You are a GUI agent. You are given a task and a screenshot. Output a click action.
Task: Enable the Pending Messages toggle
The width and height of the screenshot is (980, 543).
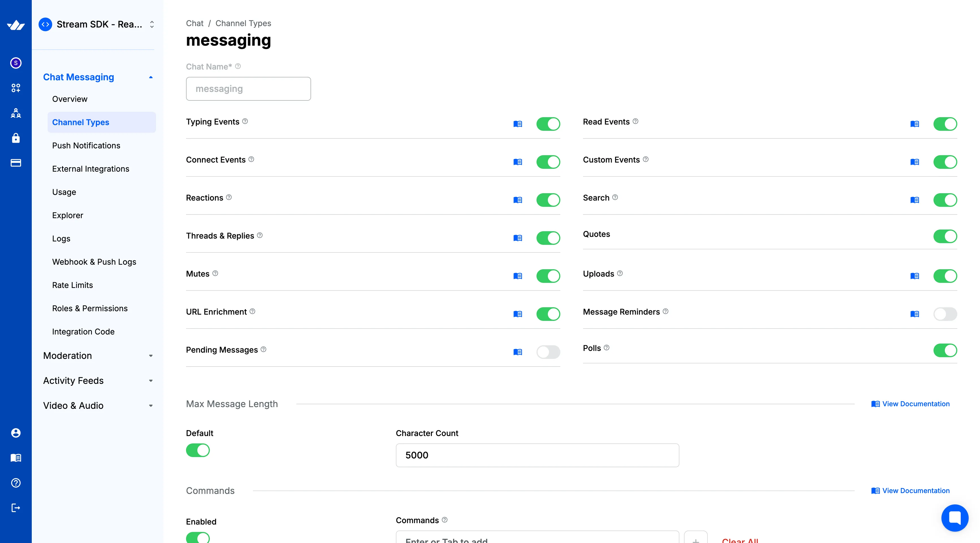point(548,352)
